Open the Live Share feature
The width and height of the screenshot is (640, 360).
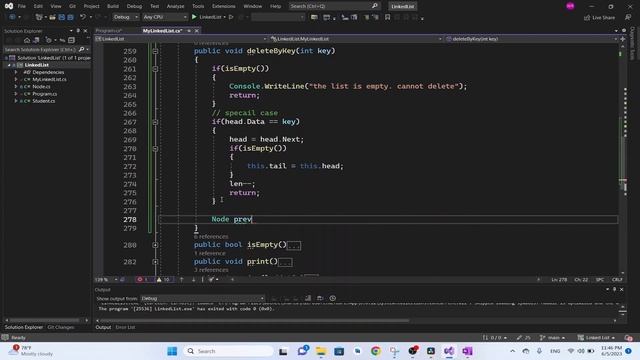[x=599, y=18]
